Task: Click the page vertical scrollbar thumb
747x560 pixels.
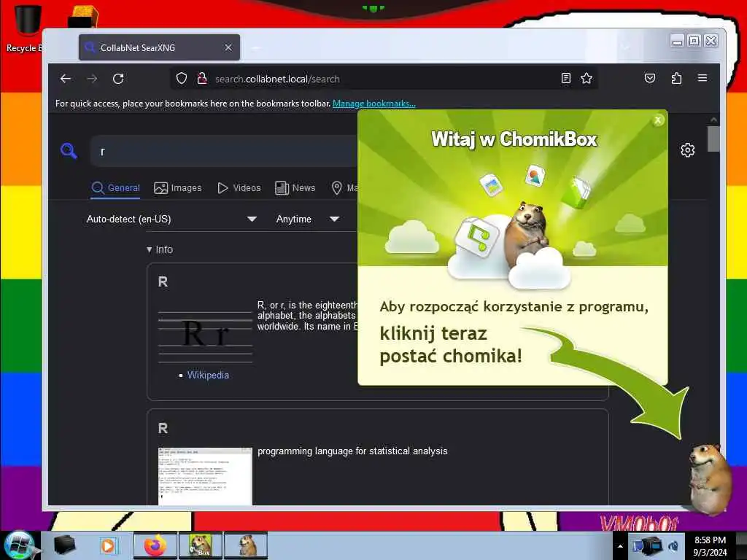Action: coord(713,139)
